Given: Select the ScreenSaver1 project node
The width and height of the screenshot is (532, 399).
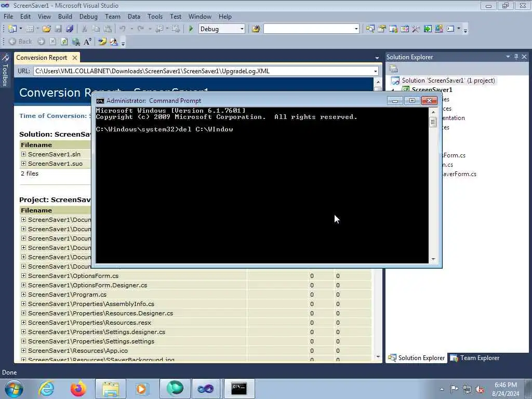Looking at the screenshot, I should [432, 89].
